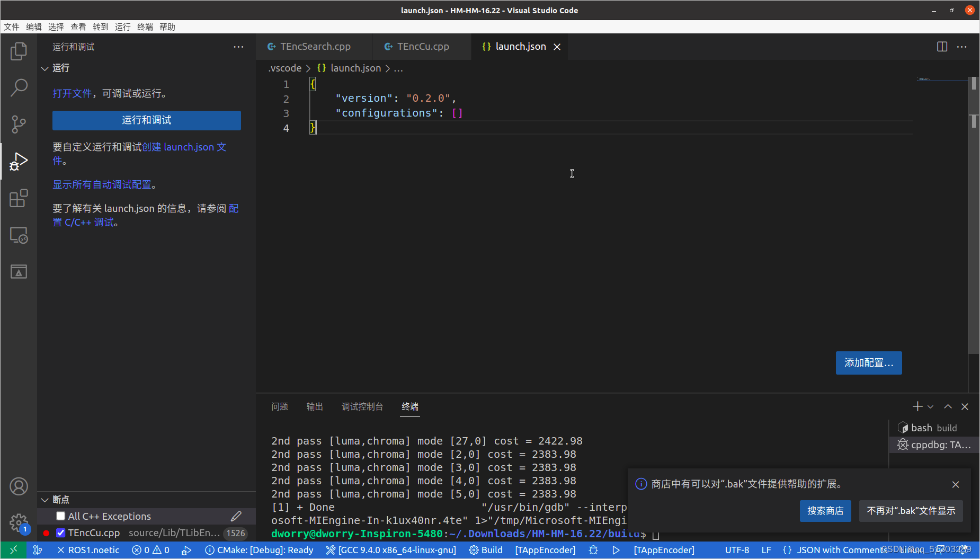Edit condition for All C++ Exceptions
Viewport: 980px width, 559px height.
(236, 516)
